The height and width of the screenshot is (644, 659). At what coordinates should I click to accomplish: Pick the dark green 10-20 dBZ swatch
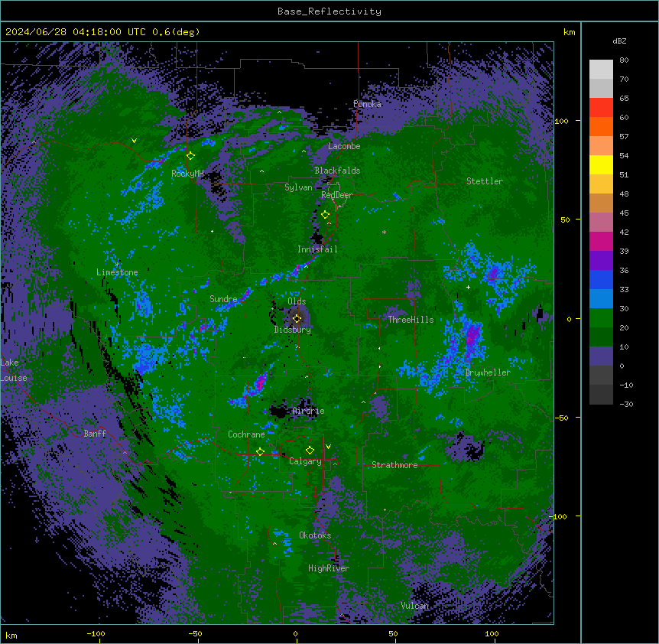click(601, 337)
